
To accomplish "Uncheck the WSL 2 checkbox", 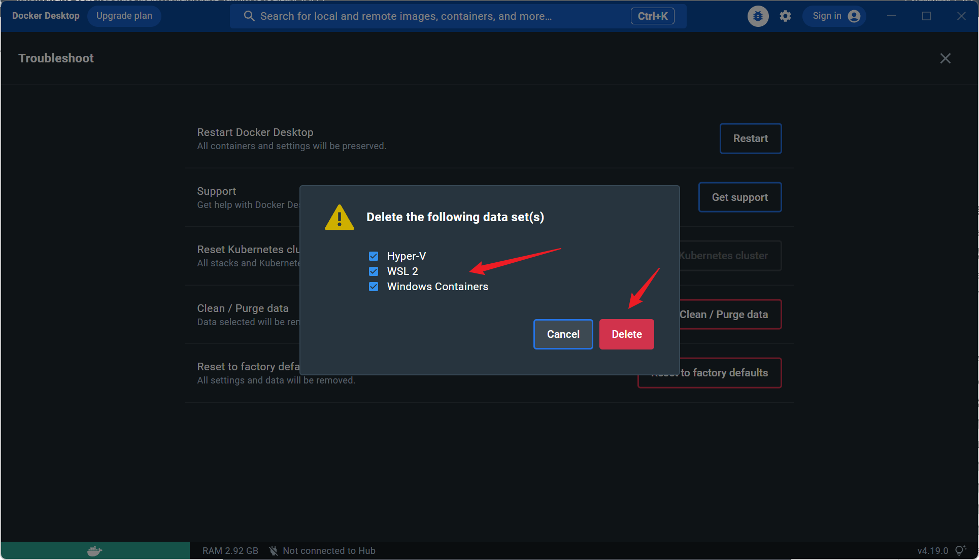I will 374,271.
